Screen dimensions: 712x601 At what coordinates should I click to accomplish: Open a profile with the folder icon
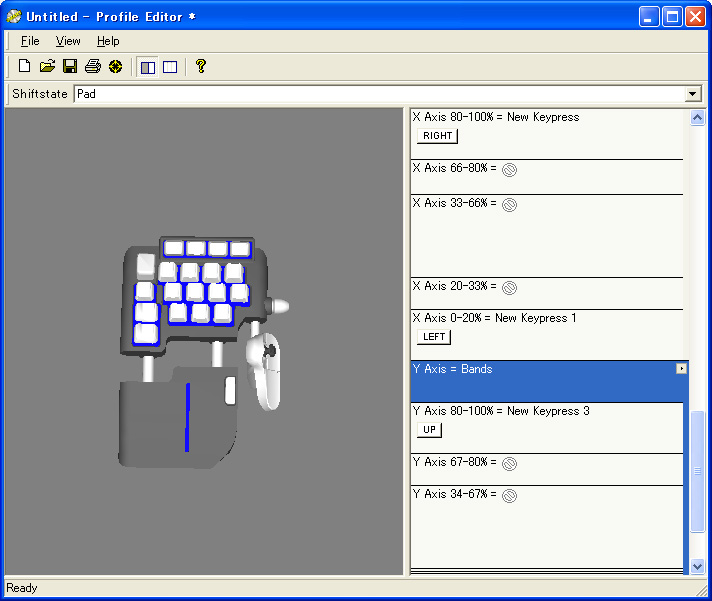(x=47, y=67)
